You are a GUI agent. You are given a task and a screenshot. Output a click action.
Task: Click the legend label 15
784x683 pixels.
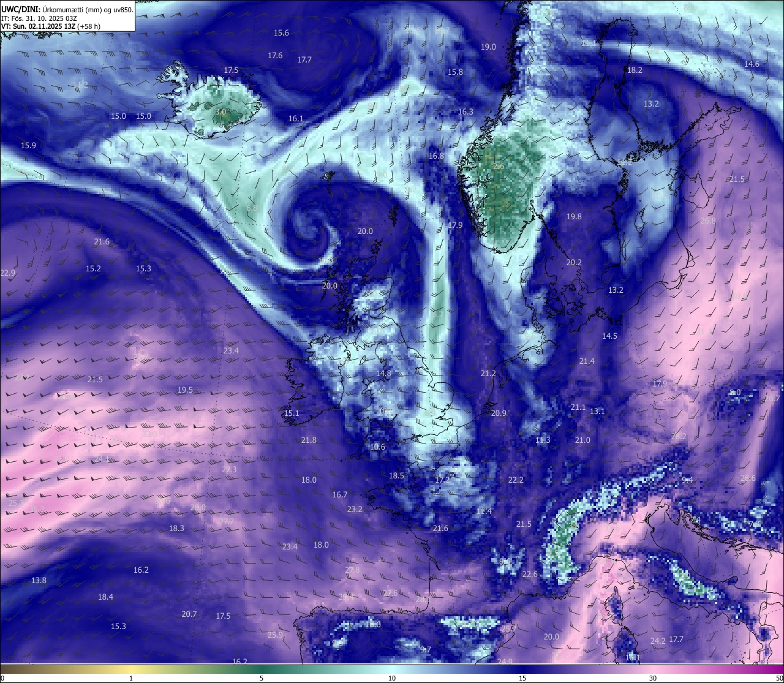tap(522, 678)
